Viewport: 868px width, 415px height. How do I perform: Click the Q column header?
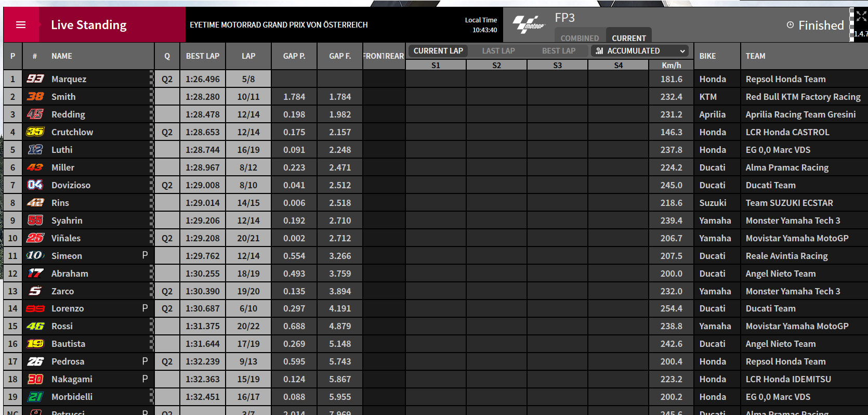(x=167, y=56)
